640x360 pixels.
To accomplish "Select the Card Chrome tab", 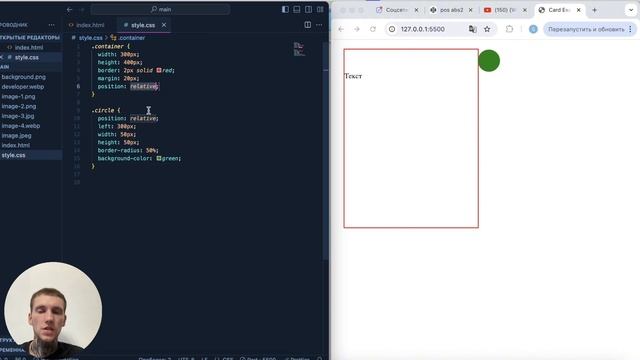I will pyautogui.click(x=558, y=10).
